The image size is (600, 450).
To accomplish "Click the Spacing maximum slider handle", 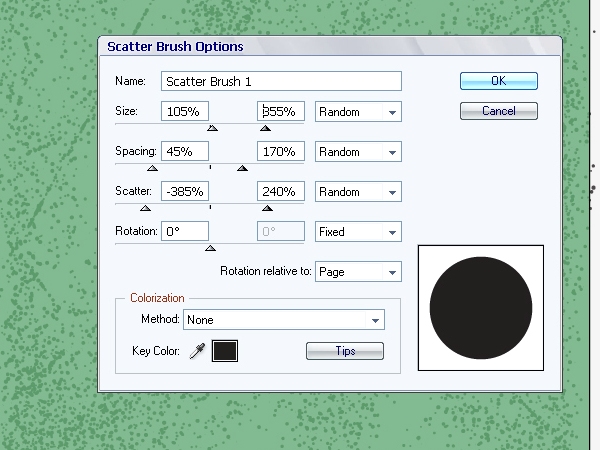I will pyautogui.click(x=242, y=168).
